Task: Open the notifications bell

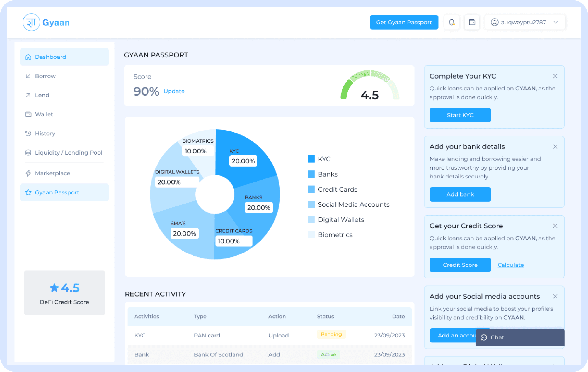Action: point(451,22)
